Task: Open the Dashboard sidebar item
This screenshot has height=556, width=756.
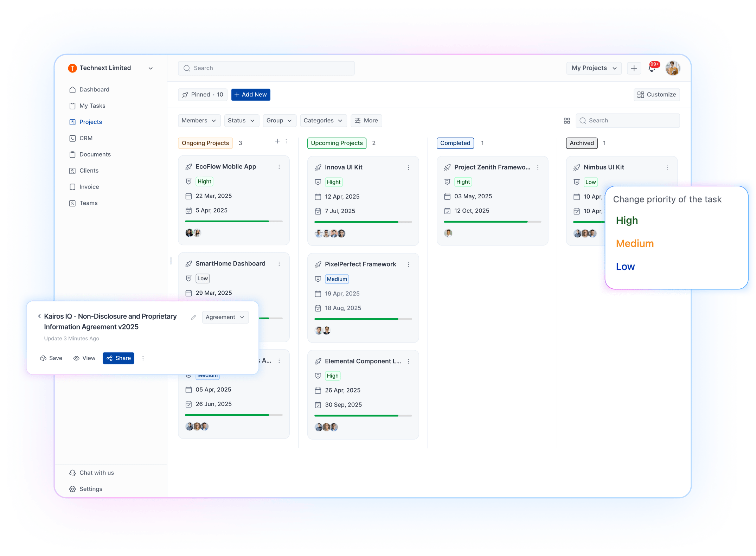Action: point(89,90)
